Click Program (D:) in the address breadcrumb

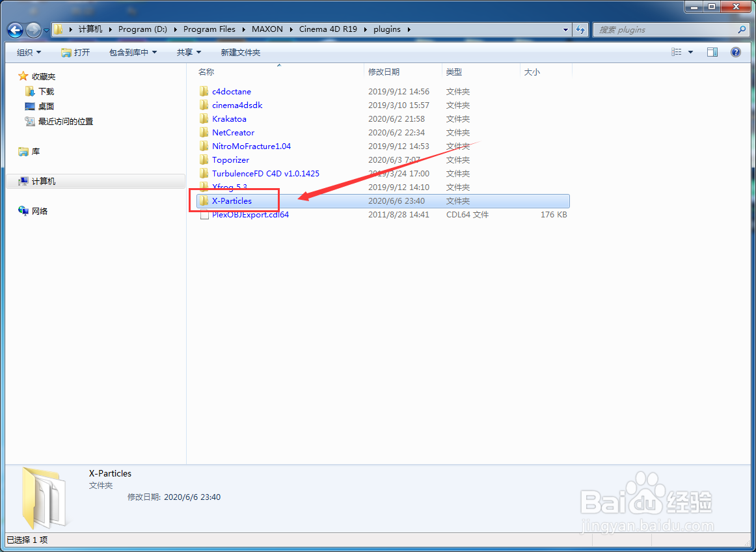(142, 29)
